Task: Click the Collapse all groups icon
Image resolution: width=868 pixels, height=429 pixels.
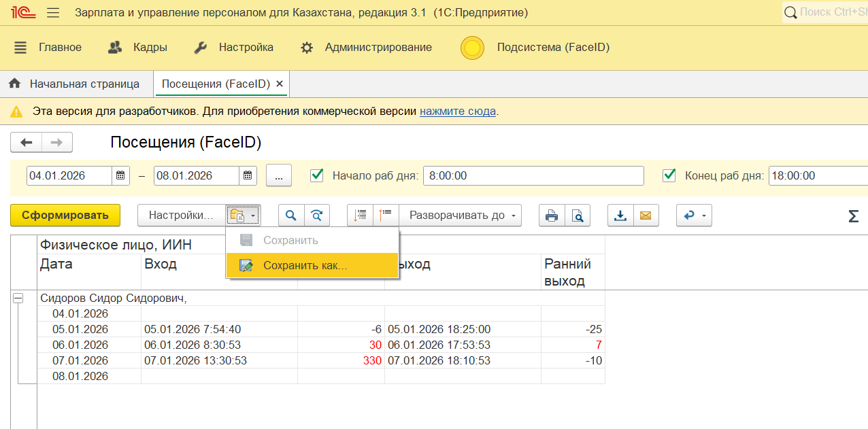Action: click(386, 216)
